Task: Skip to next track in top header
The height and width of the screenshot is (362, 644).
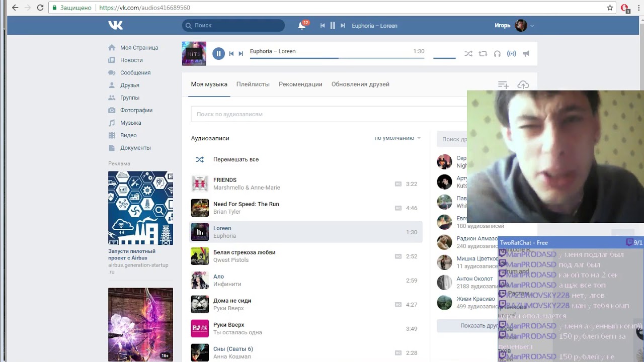Action: click(343, 26)
